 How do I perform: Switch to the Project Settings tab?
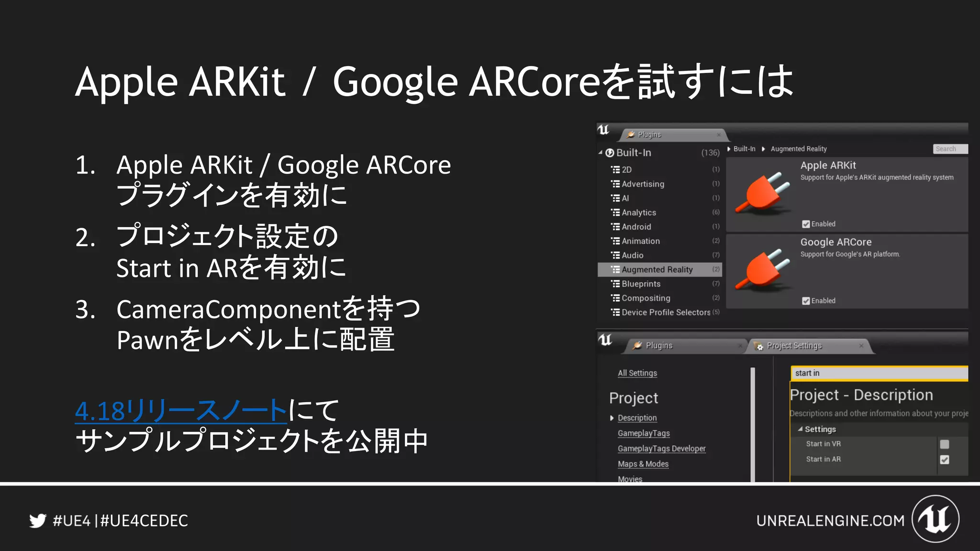click(810, 346)
